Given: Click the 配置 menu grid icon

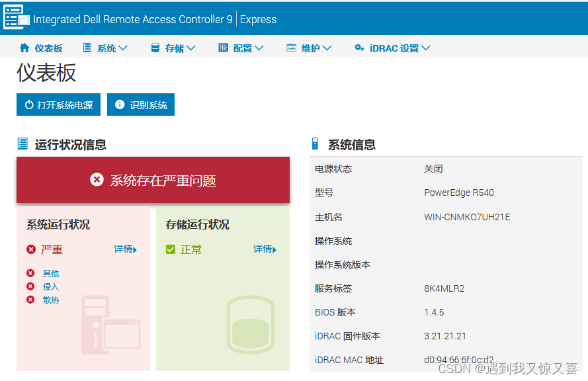Looking at the screenshot, I should (223, 48).
